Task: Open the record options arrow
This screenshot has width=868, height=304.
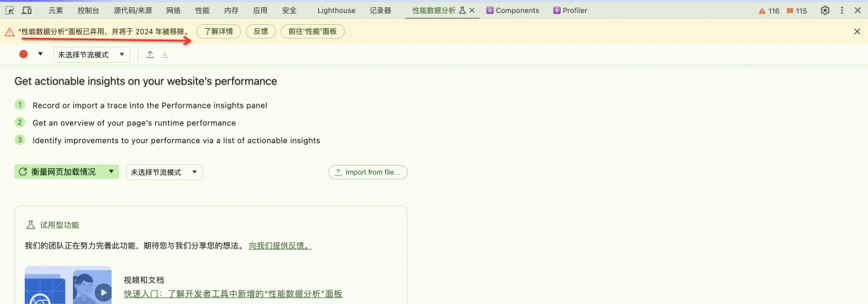Action: coord(40,54)
